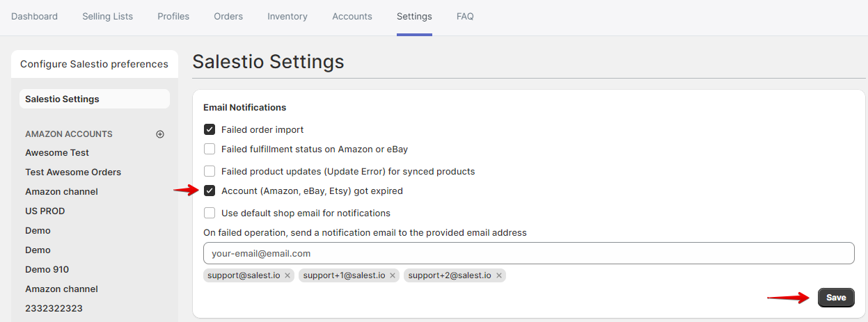
Task: Click the support+2@salest.io tag text
Action: [450, 275]
